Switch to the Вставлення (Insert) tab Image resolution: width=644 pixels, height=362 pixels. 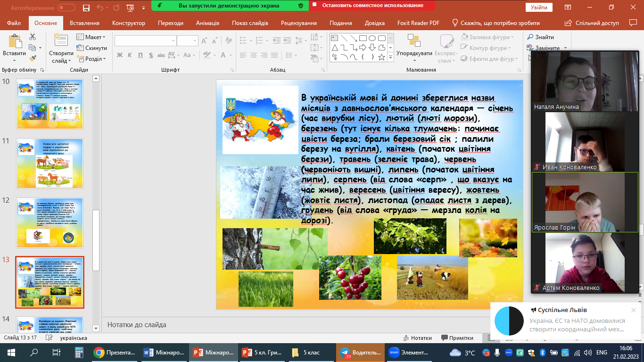click(84, 23)
